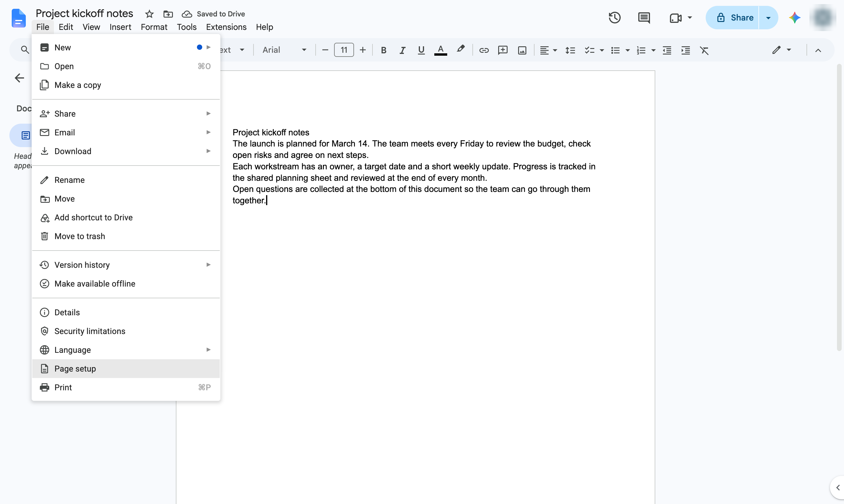Toggle Make available offline

coord(126,284)
